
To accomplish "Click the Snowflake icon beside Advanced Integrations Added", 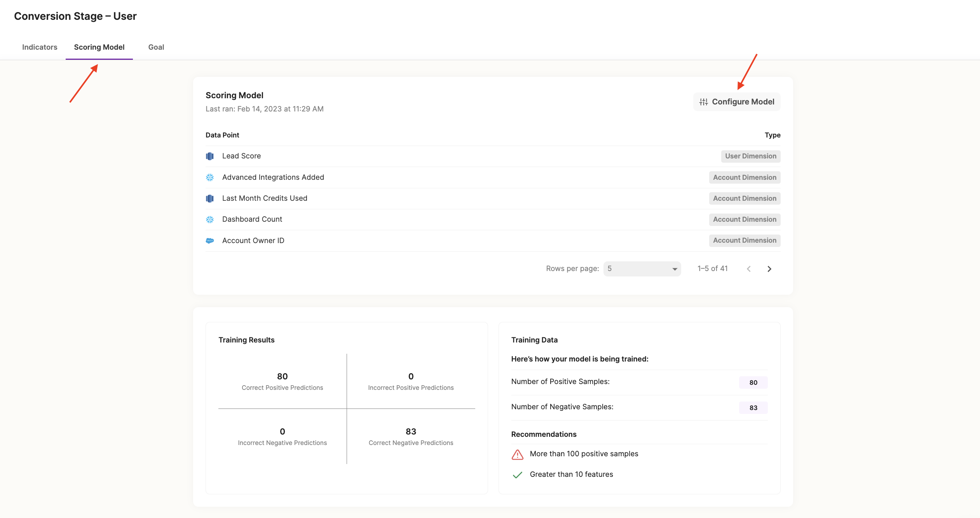I will [x=210, y=177].
